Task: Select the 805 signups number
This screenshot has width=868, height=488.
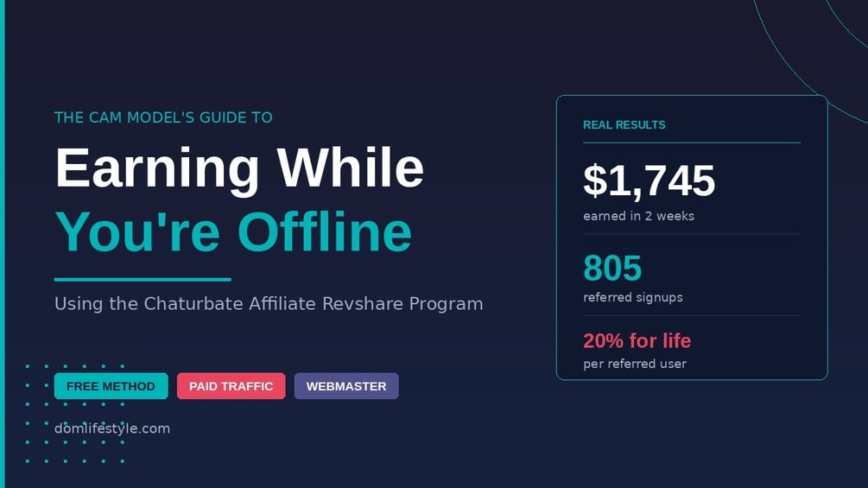Action: point(612,269)
